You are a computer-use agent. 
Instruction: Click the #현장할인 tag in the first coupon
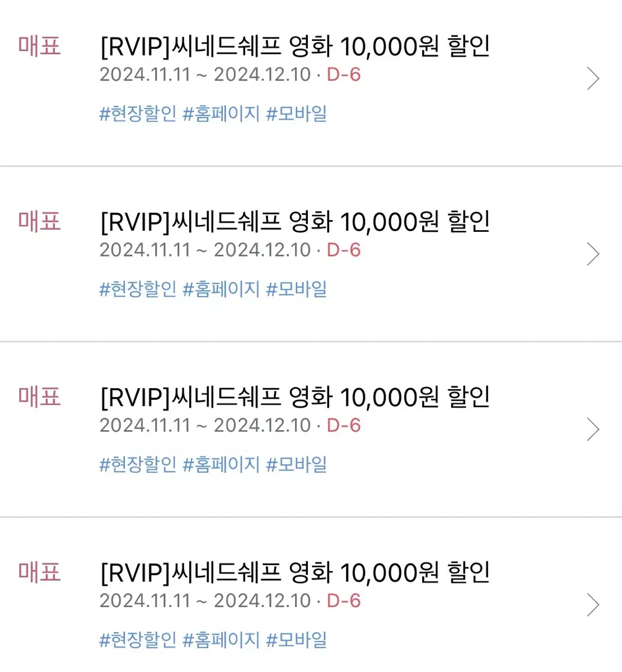pyautogui.click(x=138, y=114)
